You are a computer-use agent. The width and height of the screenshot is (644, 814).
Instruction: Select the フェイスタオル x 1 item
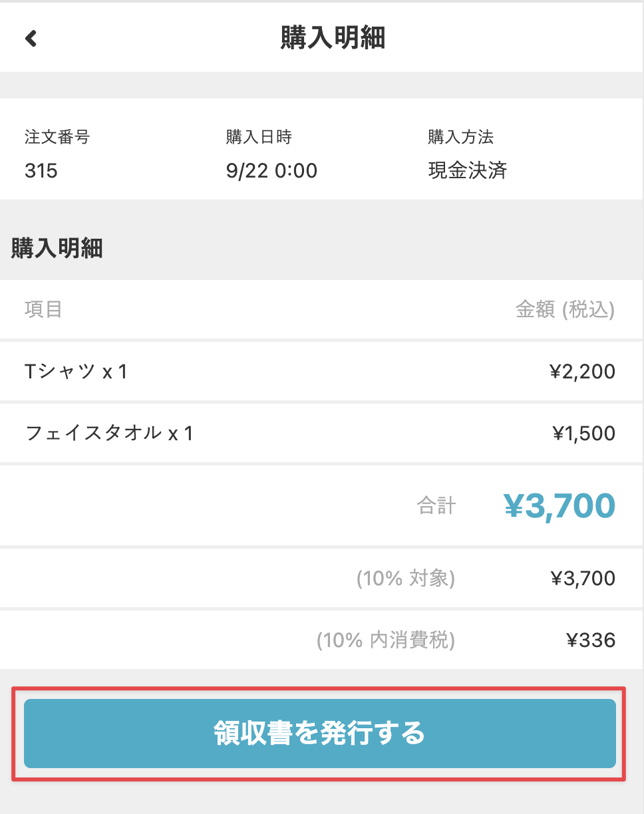click(x=109, y=434)
